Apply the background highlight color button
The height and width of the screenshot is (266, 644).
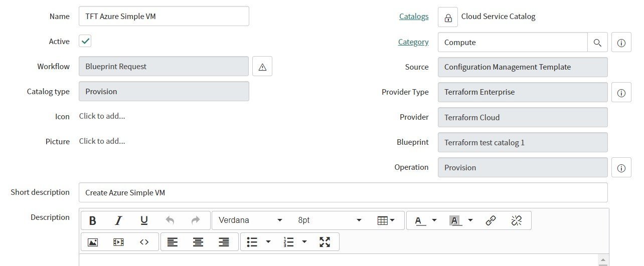click(x=455, y=220)
